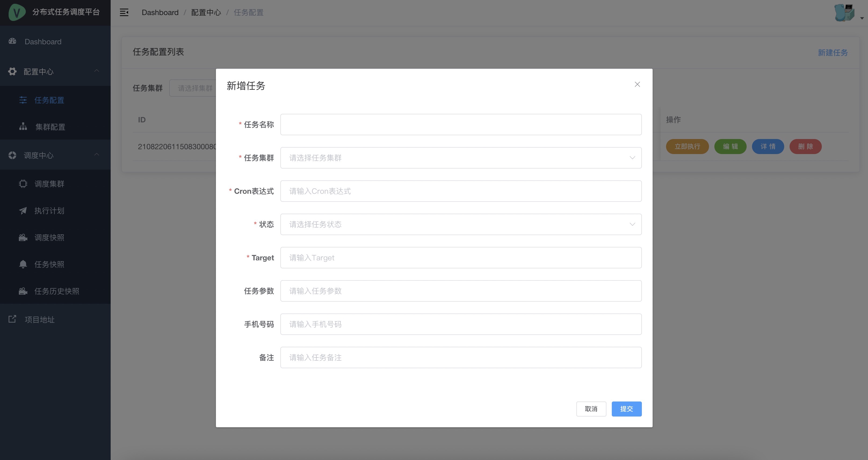Click the 任务快照 bell icon
868x460 pixels.
(23, 264)
